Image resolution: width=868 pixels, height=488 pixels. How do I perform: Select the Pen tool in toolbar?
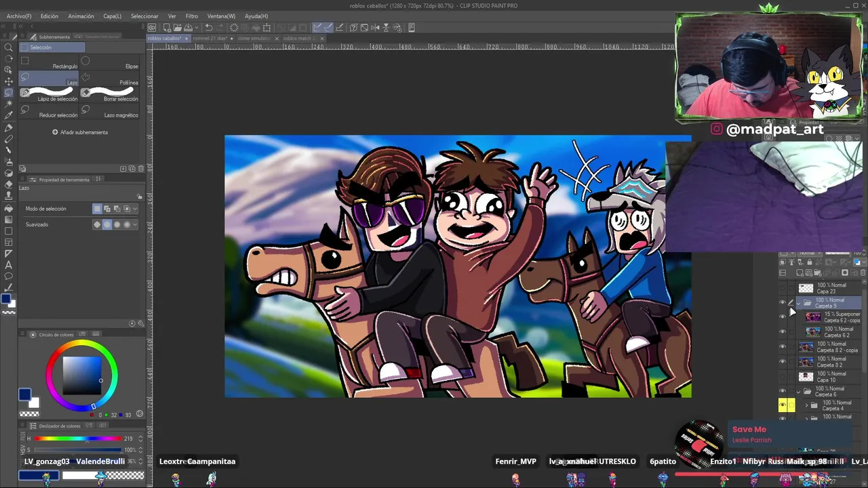tap(9, 127)
